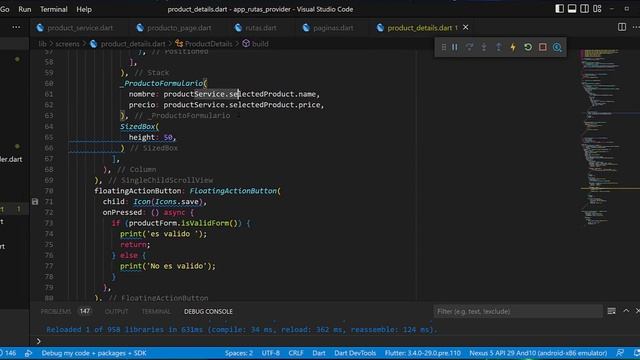Open the Help menu
This screenshot has width=640, height=360.
tap(84, 9)
